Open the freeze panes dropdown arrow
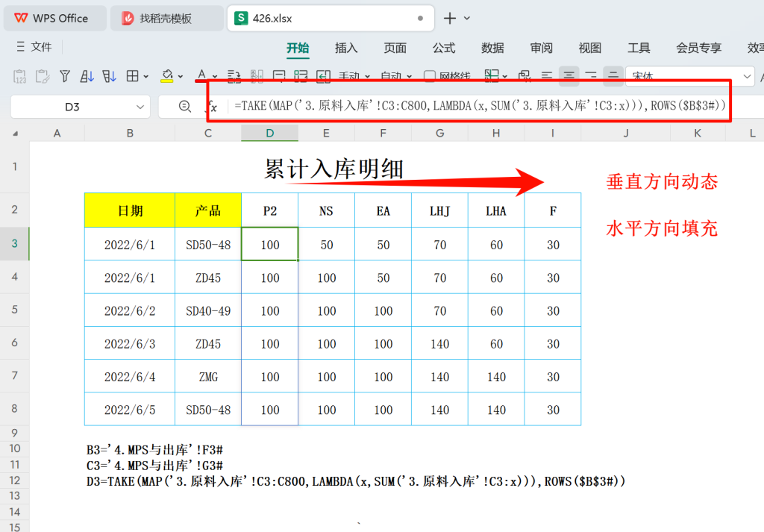 tap(505, 77)
